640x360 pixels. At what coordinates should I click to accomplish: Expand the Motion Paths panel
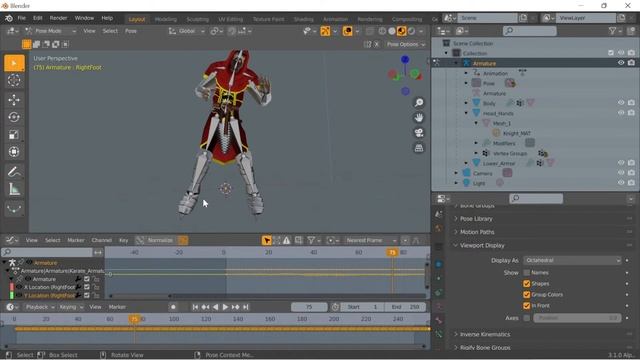pyautogui.click(x=477, y=232)
